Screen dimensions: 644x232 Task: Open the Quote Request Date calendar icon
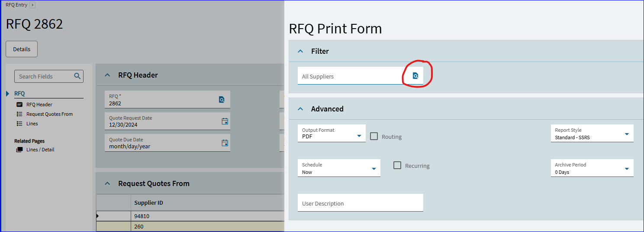(225, 121)
